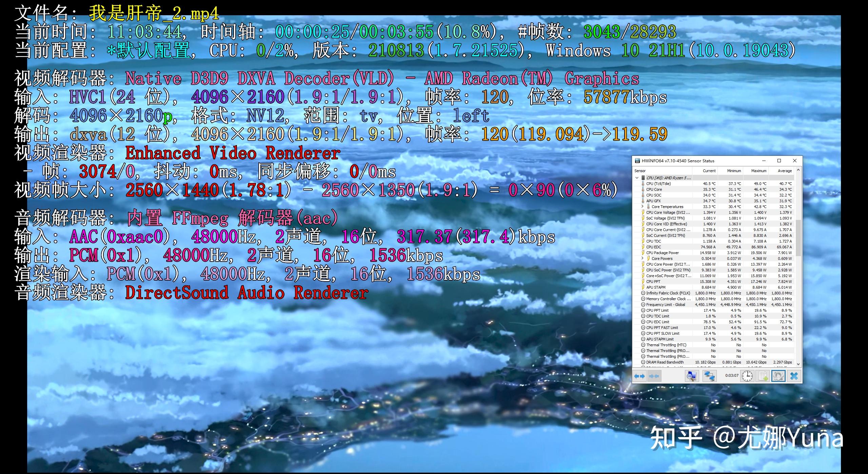Click the expand columns arrows icon in HWiNFO
This screenshot has width=868, height=474.
coord(640,376)
